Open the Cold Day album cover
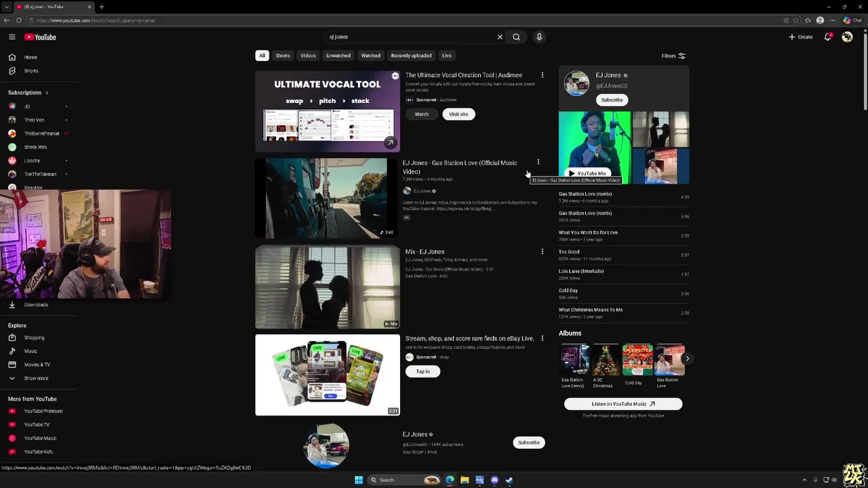 pyautogui.click(x=637, y=360)
